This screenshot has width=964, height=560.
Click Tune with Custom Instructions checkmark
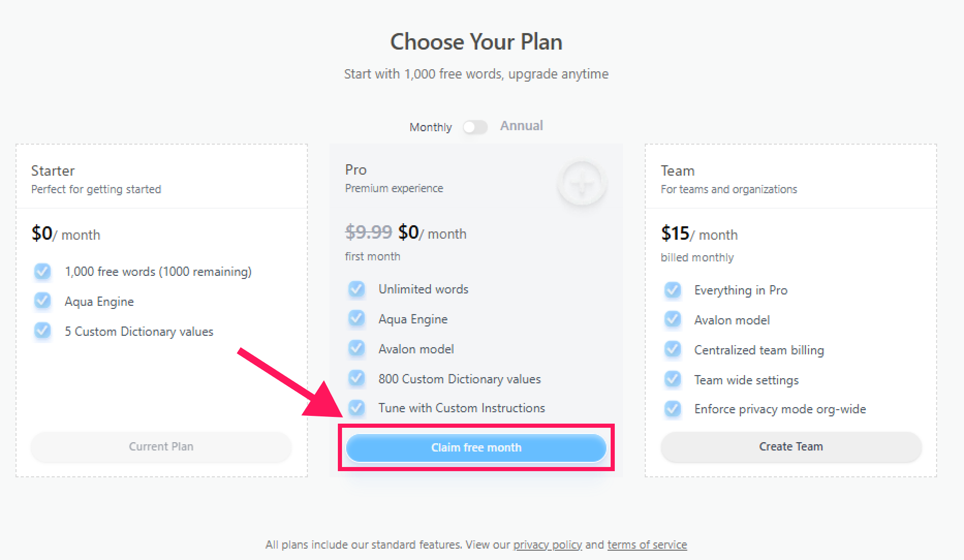pos(356,408)
